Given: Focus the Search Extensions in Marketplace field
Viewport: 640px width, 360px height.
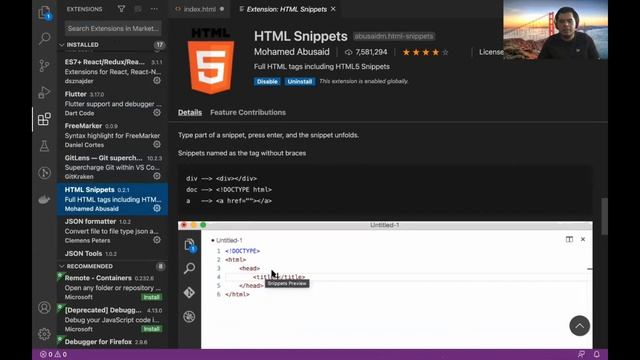Looking at the screenshot, I should (113, 28).
